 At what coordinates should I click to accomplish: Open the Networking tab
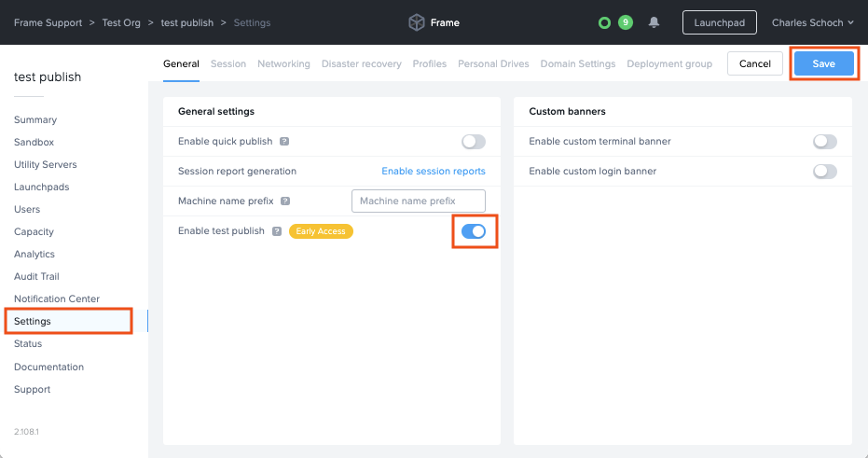(283, 63)
